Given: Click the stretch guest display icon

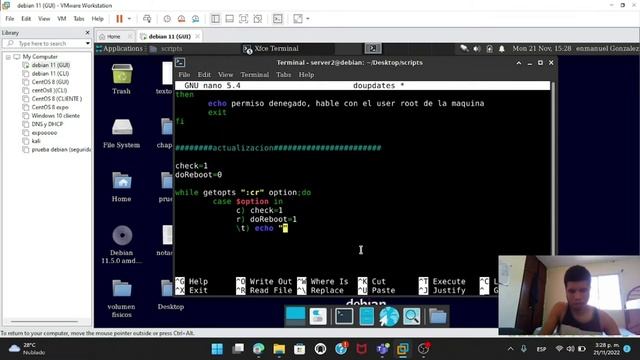Looking at the screenshot, I should [x=298, y=19].
